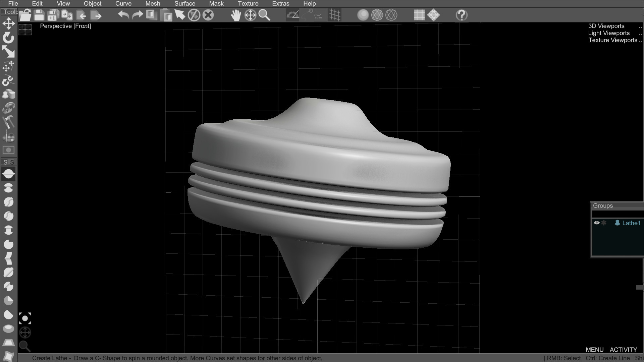Image resolution: width=644 pixels, height=362 pixels.
Task: Click the protractor angle tool icon
Action: coord(292,15)
